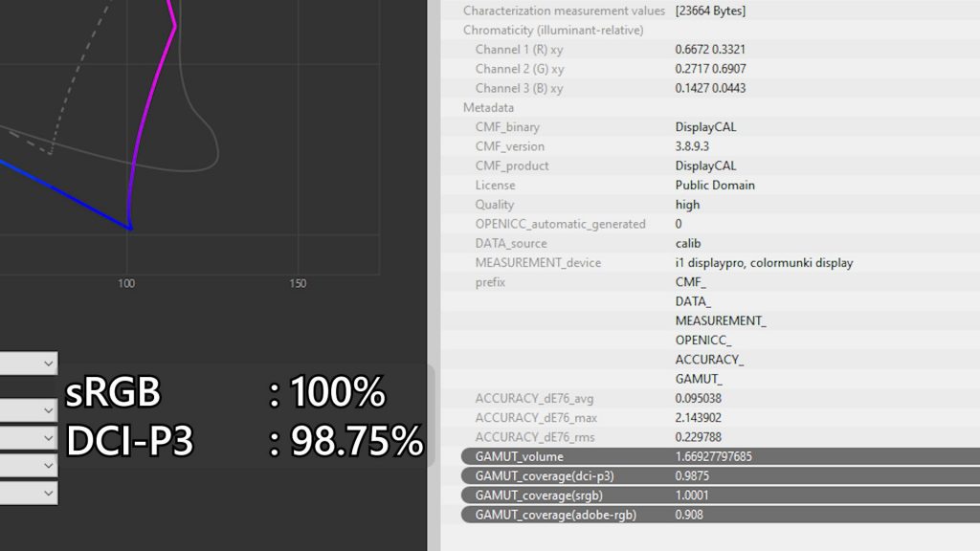Select the GAMUT_coverage(dci-p3) value 0.9875
This screenshot has height=551, width=980.
pos(692,475)
